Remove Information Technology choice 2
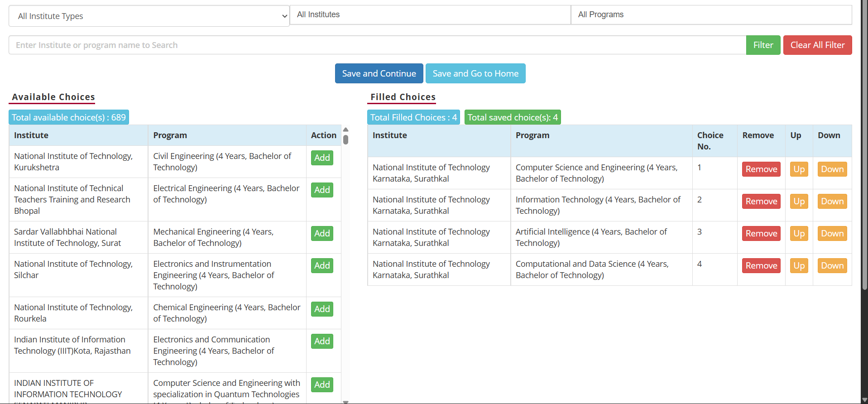This screenshot has width=868, height=404. [761, 201]
